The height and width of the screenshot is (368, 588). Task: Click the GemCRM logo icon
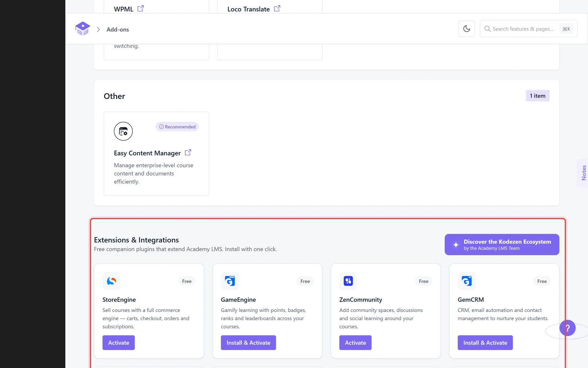467,281
